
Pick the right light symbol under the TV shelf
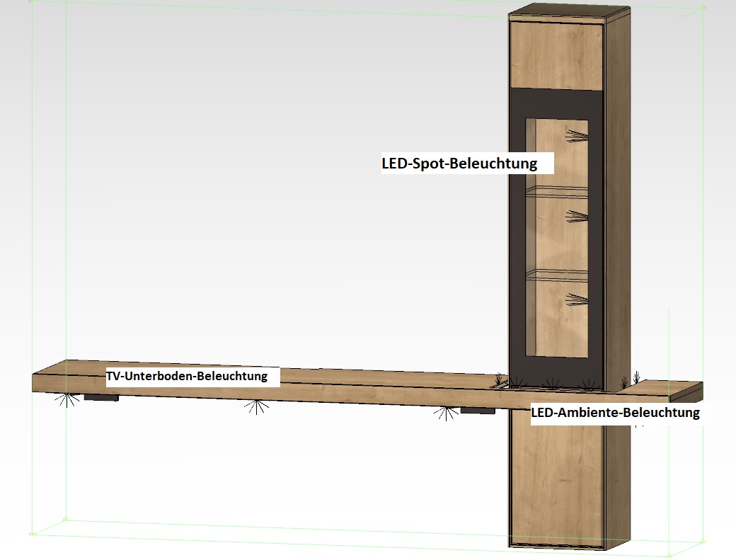click(445, 413)
